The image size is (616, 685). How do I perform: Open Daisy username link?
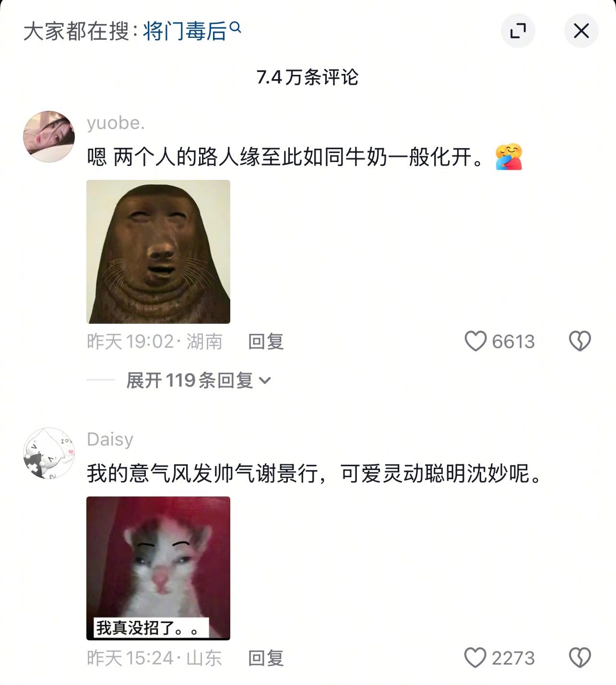(110, 439)
